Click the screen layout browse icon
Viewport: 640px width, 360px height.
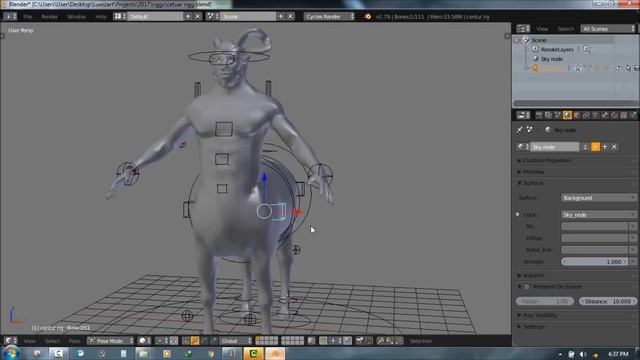(120, 16)
